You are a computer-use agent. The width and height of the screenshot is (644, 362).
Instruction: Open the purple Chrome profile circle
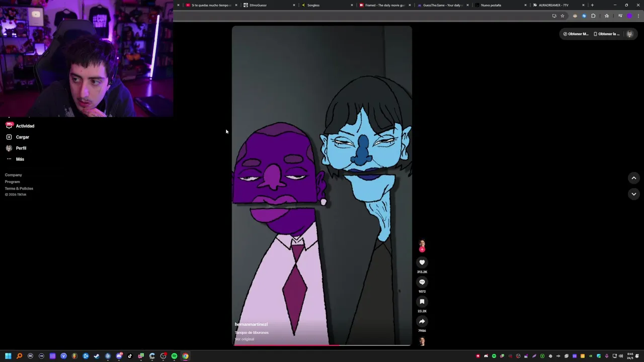(x=629, y=16)
